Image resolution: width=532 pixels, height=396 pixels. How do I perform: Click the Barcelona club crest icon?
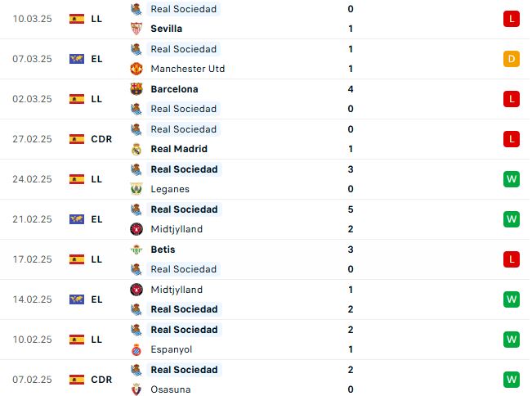click(x=136, y=89)
